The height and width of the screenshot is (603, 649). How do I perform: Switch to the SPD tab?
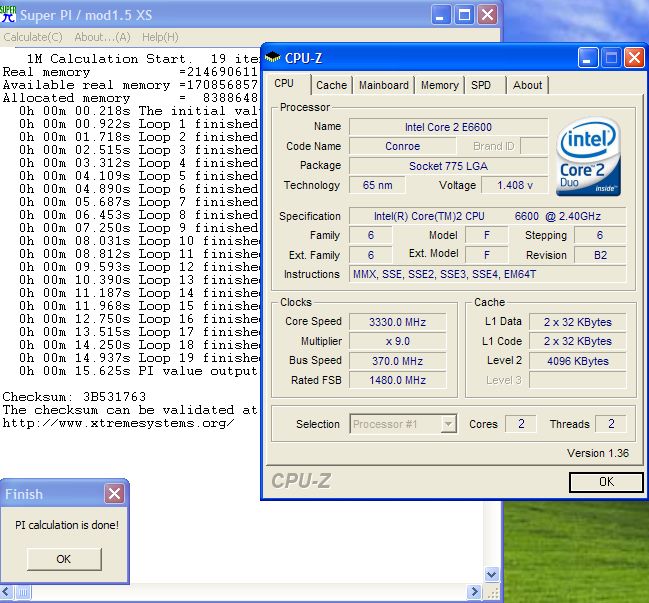[x=481, y=85]
